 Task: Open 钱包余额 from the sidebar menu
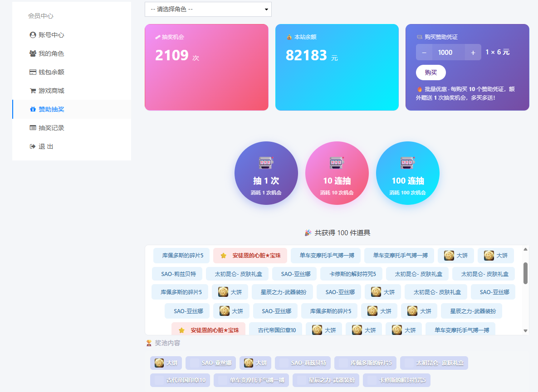pyautogui.click(x=48, y=72)
